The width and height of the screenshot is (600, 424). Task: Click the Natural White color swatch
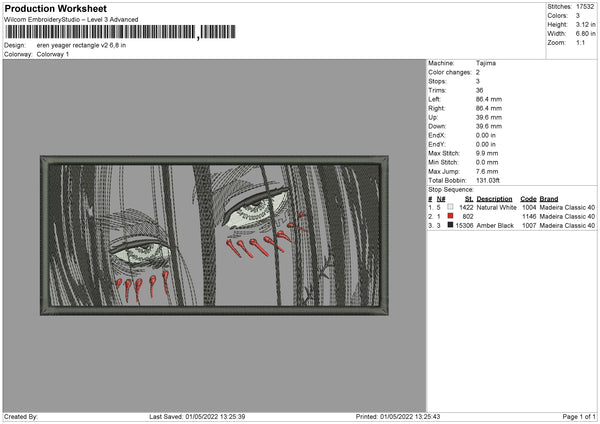(450, 207)
